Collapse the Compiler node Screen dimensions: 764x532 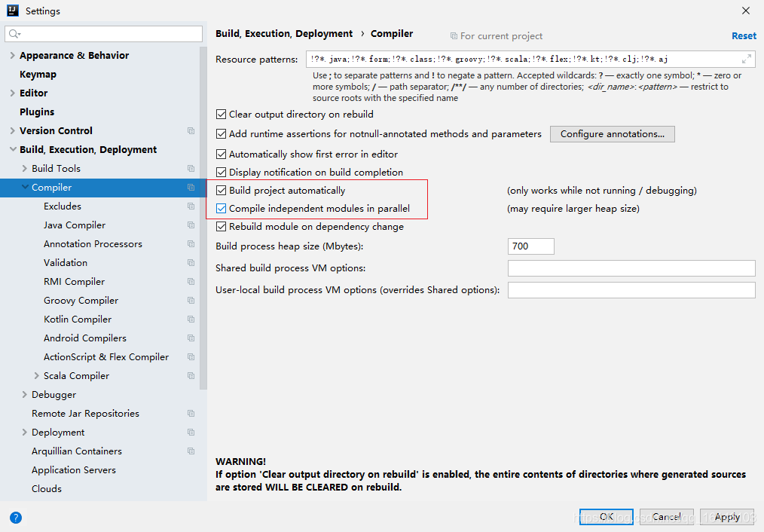[25, 187]
